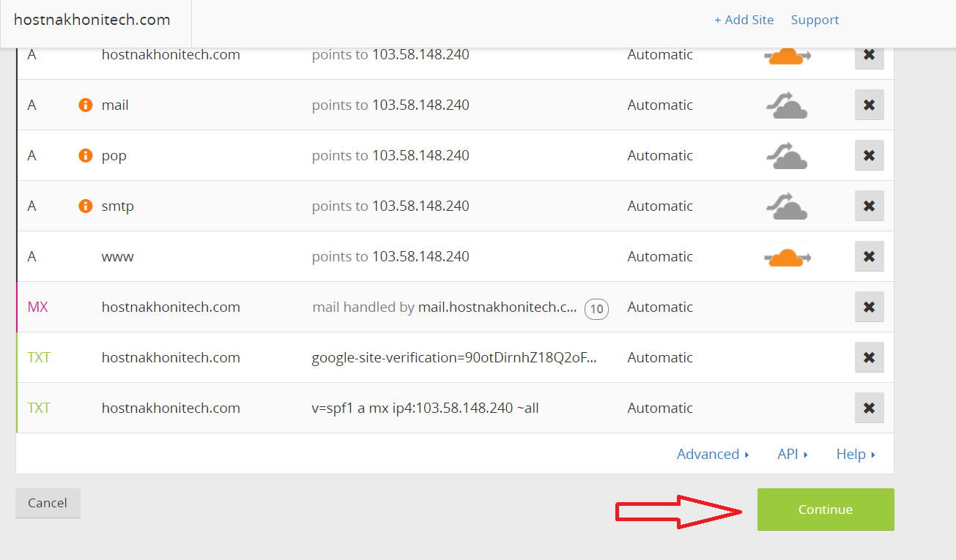956x560 pixels.
Task: Expand the Advanced options
Action: click(x=713, y=455)
